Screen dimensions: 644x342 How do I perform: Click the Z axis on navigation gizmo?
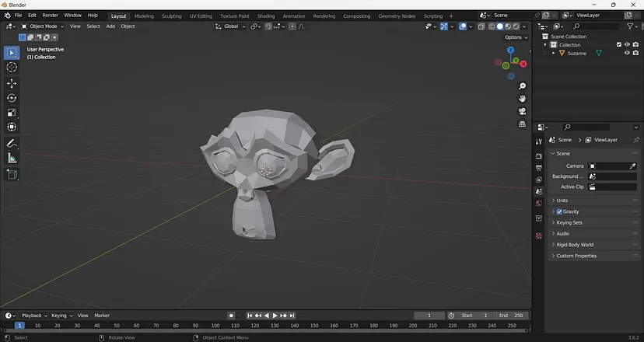(510, 50)
